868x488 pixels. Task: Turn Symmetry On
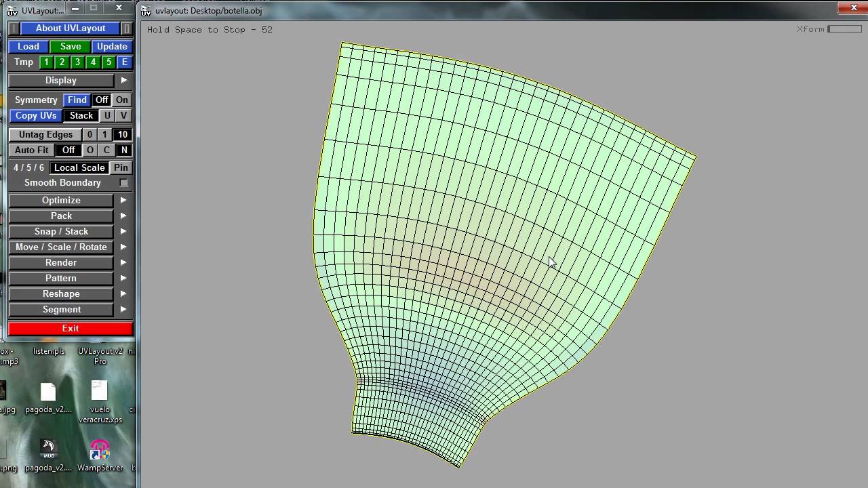point(121,100)
